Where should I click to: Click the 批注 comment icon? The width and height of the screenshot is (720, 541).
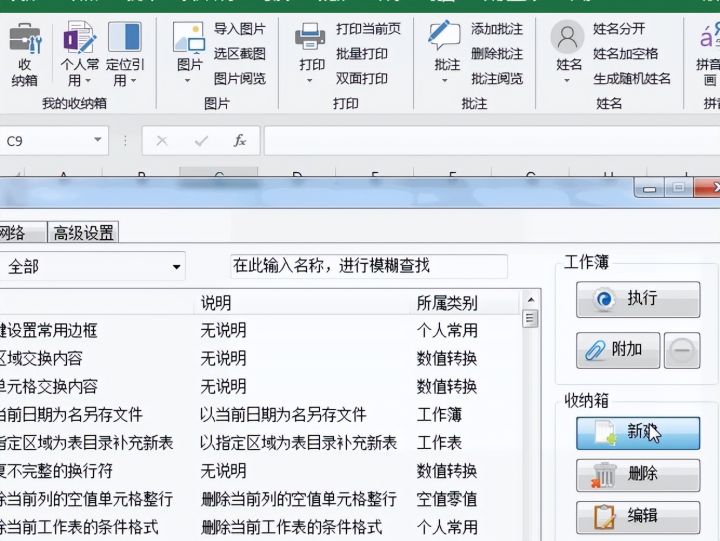[x=444, y=35]
